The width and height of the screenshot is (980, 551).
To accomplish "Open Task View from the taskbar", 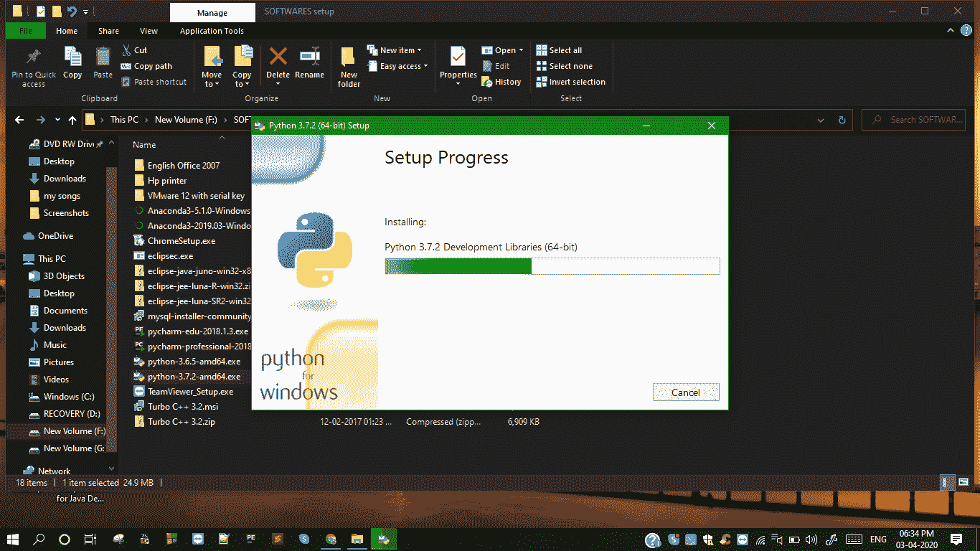I will [x=90, y=539].
